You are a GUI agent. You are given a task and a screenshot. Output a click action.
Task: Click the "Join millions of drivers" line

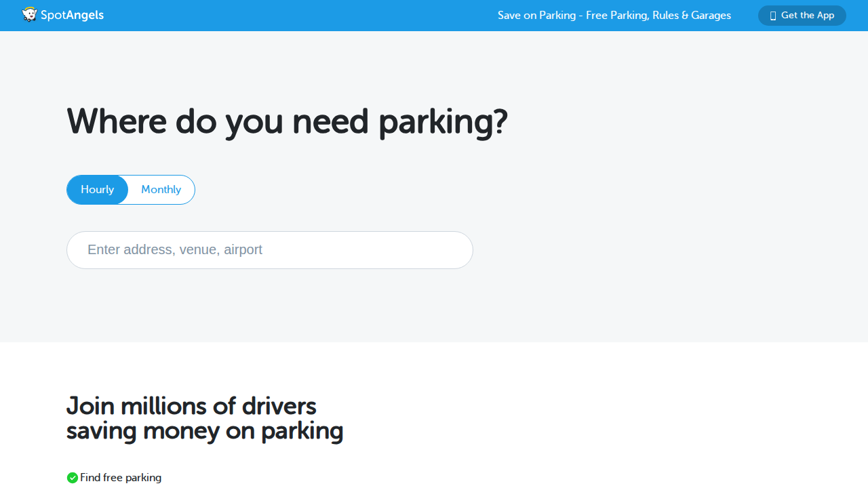tap(191, 406)
